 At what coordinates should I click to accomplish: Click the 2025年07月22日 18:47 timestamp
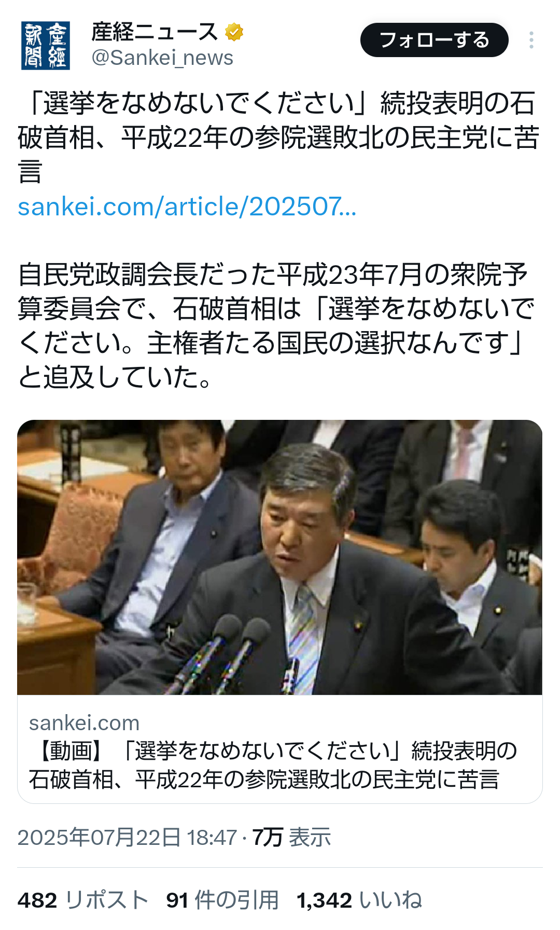tap(127, 838)
